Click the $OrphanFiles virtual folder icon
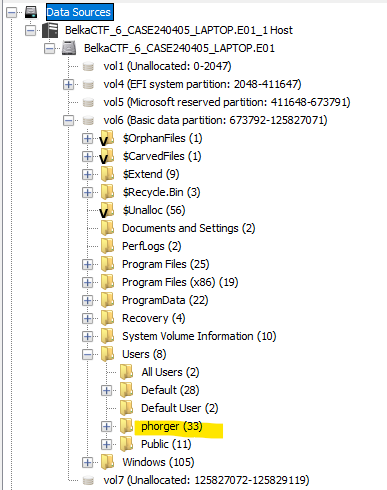This screenshot has width=387, height=490. (x=107, y=139)
